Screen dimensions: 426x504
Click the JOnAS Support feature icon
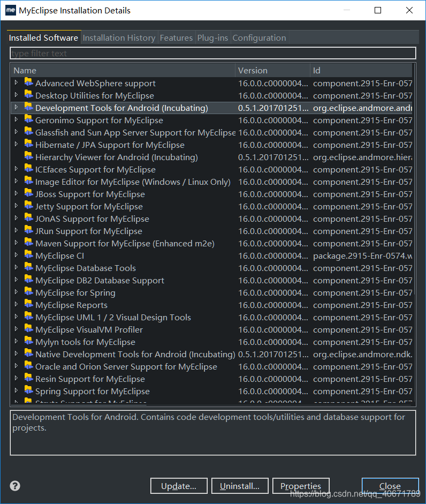pyautogui.click(x=28, y=218)
